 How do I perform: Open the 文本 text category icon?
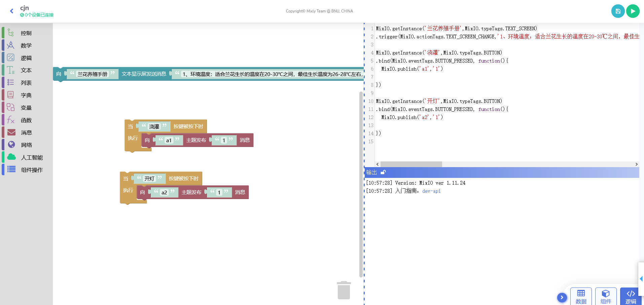[x=11, y=70]
